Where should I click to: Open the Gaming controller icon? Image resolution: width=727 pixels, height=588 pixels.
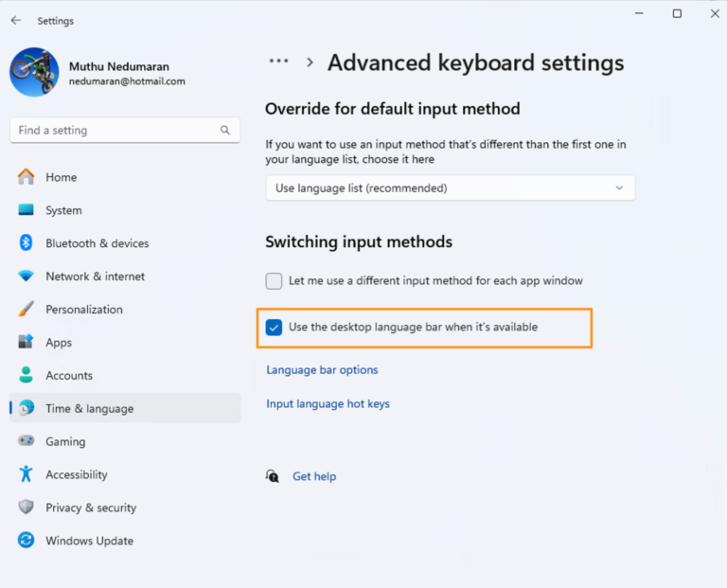tap(27, 441)
